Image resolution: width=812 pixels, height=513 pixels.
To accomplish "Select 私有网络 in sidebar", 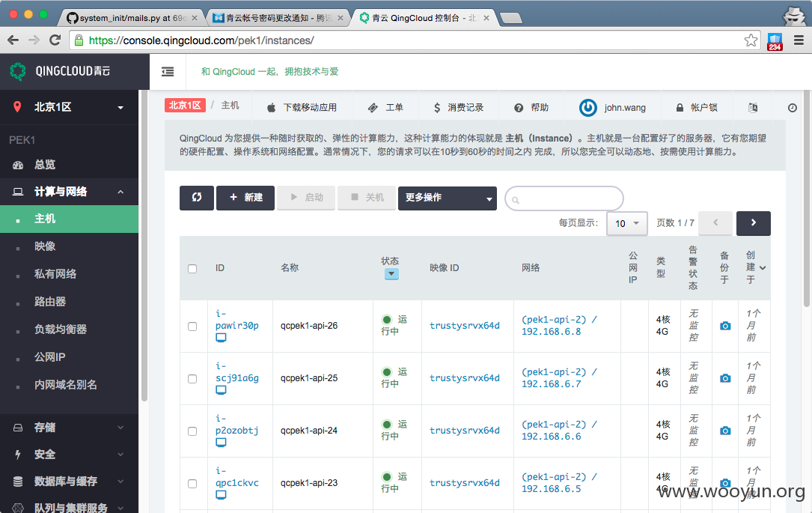I will (70, 273).
